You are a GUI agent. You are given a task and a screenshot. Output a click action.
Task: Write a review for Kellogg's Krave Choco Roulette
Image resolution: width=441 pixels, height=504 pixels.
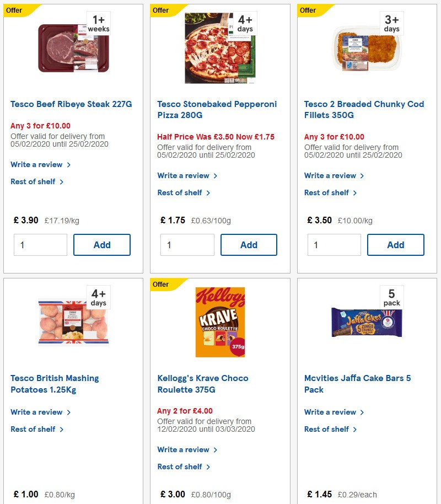click(184, 449)
